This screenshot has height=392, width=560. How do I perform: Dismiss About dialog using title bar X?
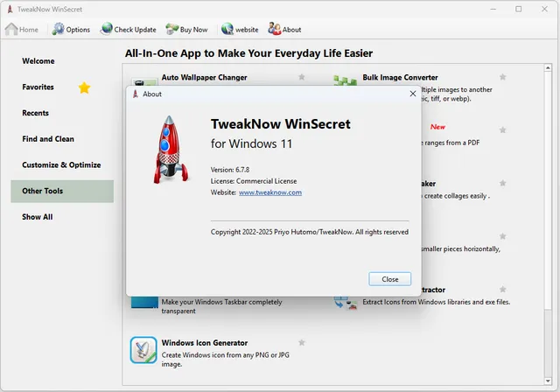click(412, 94)
